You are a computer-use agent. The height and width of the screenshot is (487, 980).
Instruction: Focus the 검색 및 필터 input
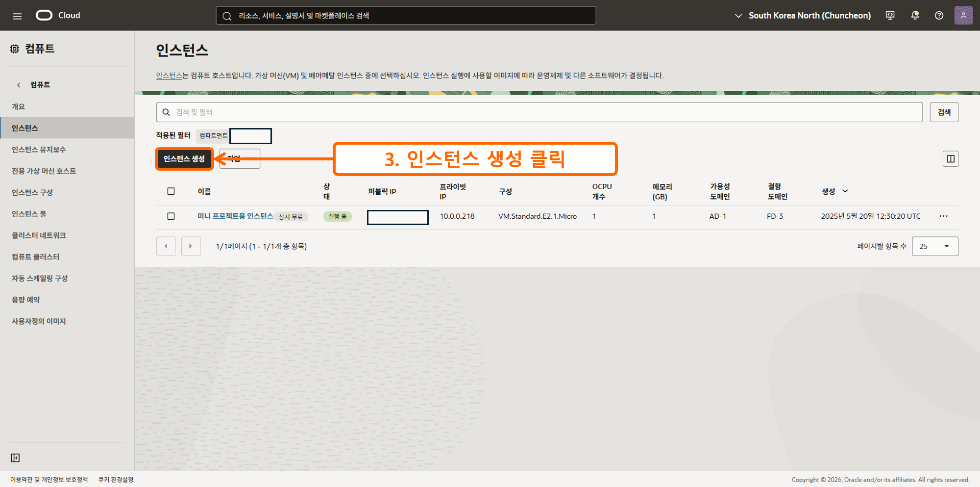[x=539, y=112]
